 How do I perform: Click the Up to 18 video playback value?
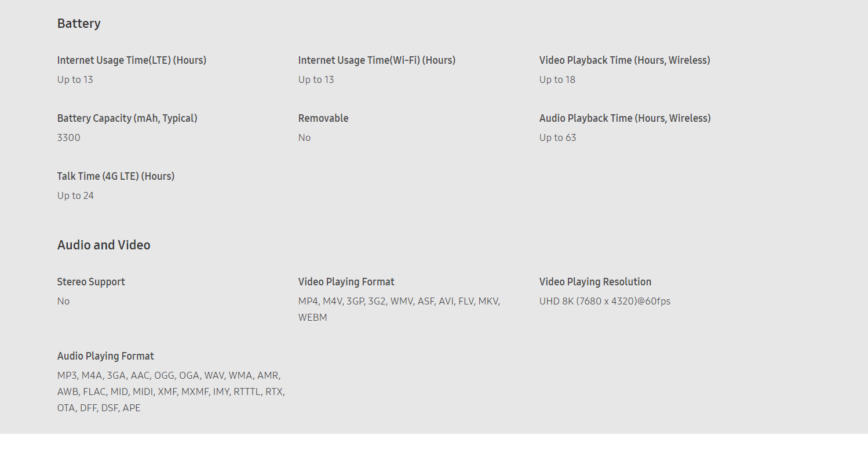tap(557, 79)
